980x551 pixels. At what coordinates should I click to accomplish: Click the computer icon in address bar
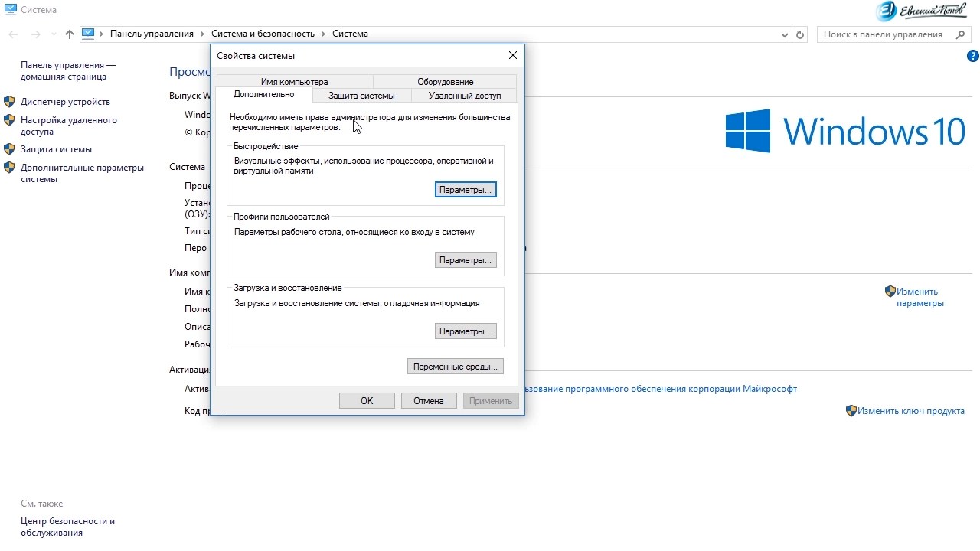(88, 34)
